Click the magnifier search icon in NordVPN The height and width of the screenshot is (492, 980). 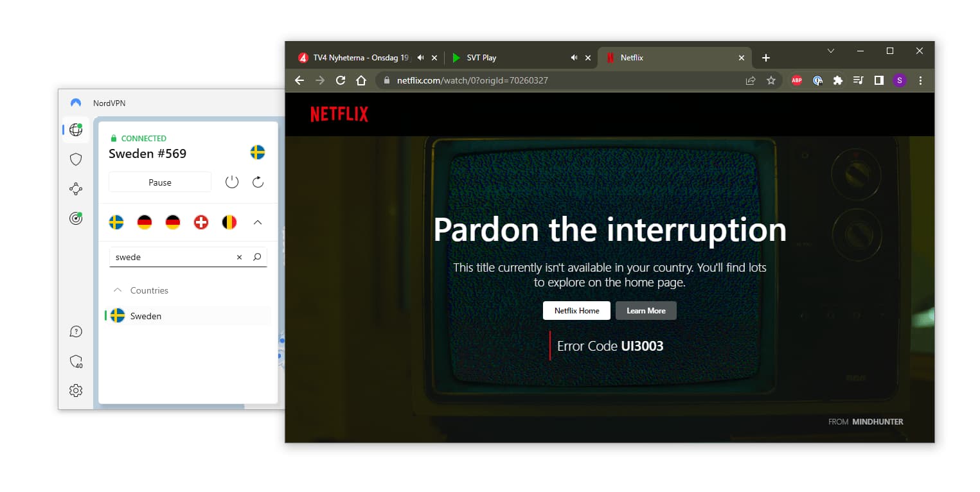point(257,257)
